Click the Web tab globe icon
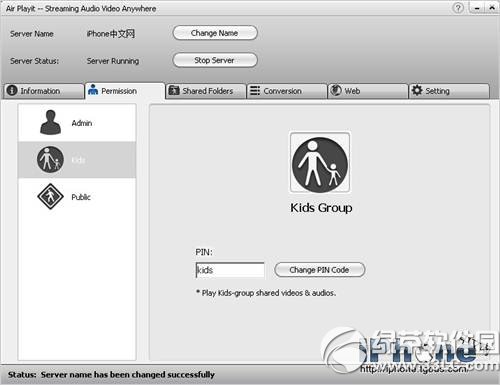500x385 pixels. click(x=336, y=90)
